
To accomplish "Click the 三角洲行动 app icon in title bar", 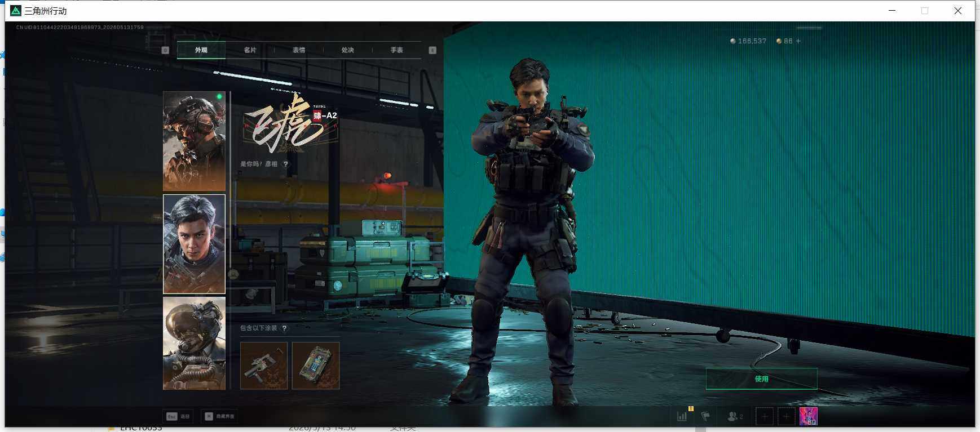I will (x=16, y=11).
